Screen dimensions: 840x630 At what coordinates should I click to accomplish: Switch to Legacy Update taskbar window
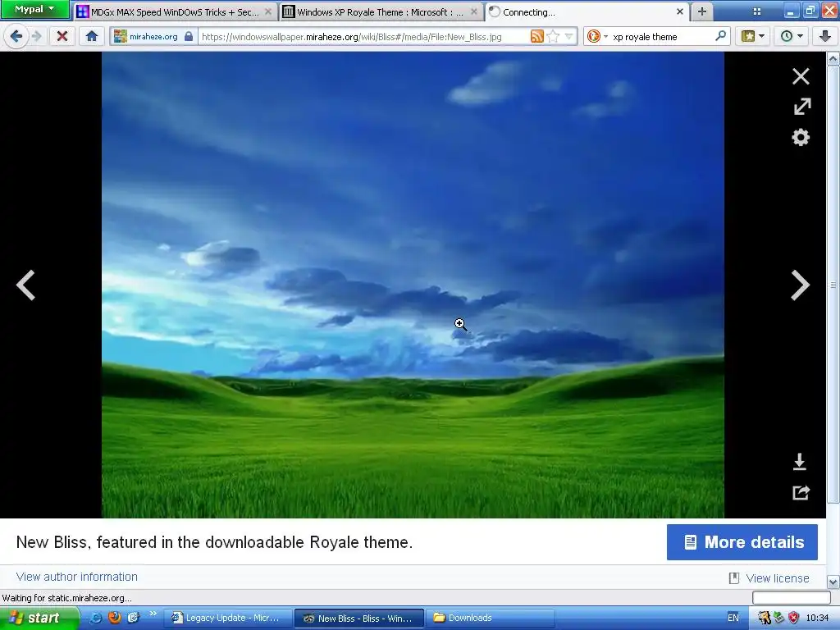coord(226,618)
